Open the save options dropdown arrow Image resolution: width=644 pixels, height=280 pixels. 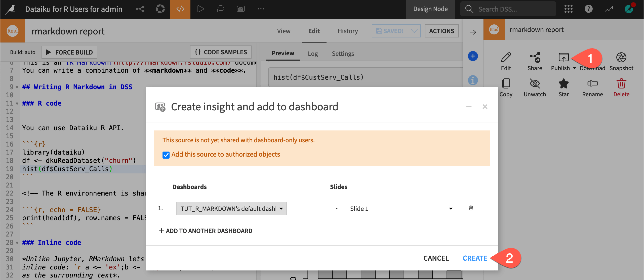pos(414,31)
